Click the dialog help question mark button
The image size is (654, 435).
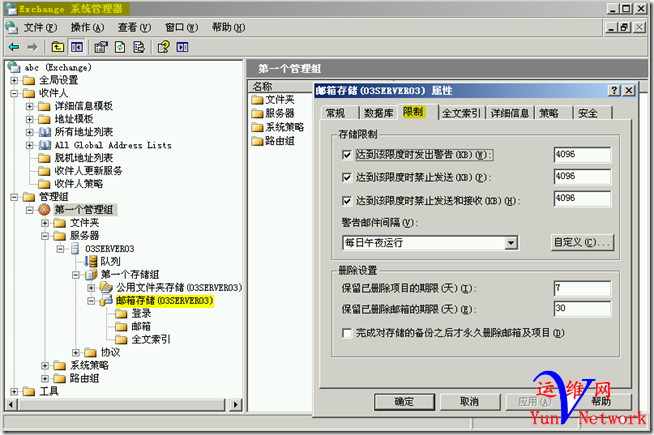(x=614, y=91)
